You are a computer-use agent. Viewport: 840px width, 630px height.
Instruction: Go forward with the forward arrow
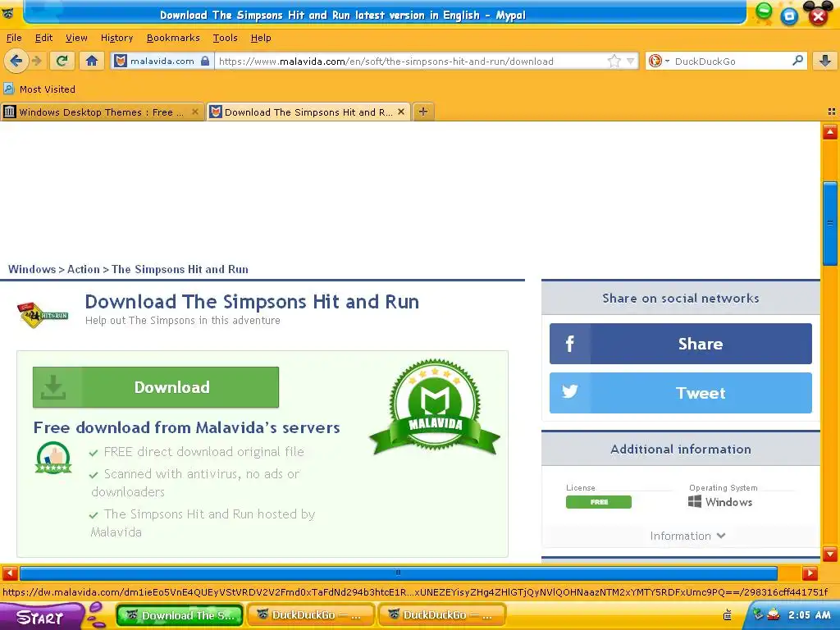37,61
